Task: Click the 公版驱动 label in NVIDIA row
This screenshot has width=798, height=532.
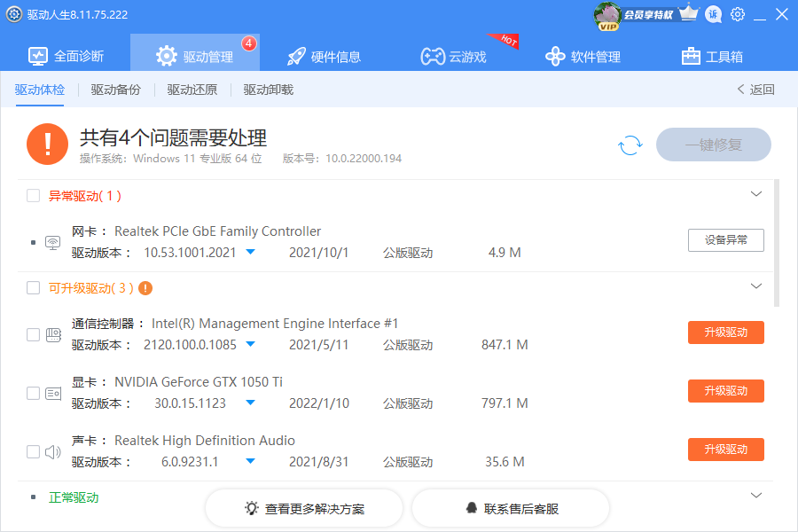Action: click(x=408, y=403)
